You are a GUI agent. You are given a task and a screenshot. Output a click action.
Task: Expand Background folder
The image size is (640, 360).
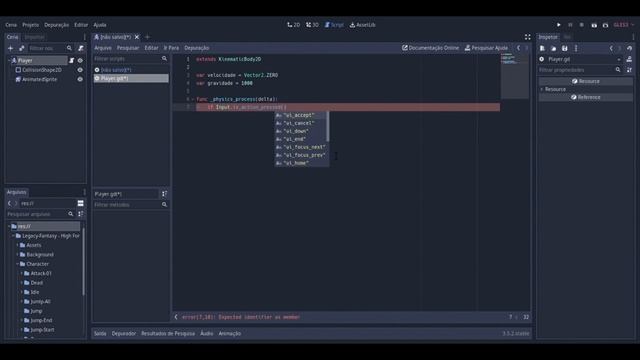pos(18,255)
